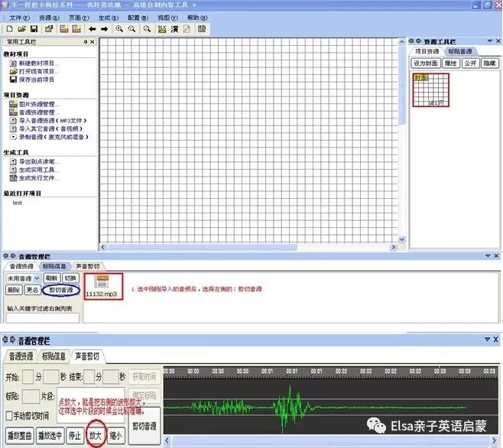Click the zoom out magnifier icon
This screenshot has width=503, height=448.
point(132,29)
